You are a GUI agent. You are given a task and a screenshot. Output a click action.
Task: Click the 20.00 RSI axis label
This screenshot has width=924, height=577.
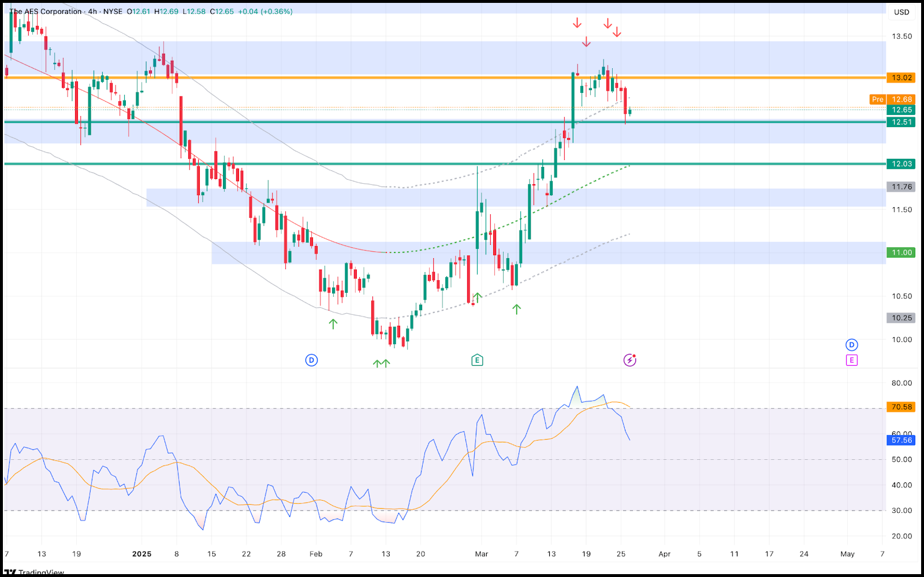pos(901,536)
